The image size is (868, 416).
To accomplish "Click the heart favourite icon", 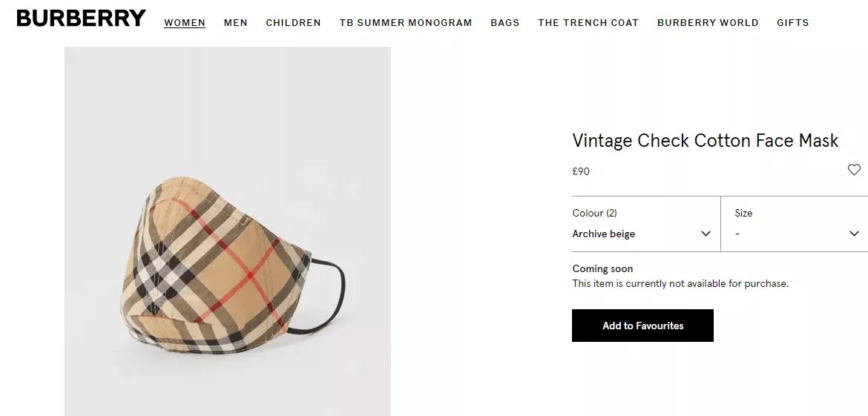I will coord(854,170).
